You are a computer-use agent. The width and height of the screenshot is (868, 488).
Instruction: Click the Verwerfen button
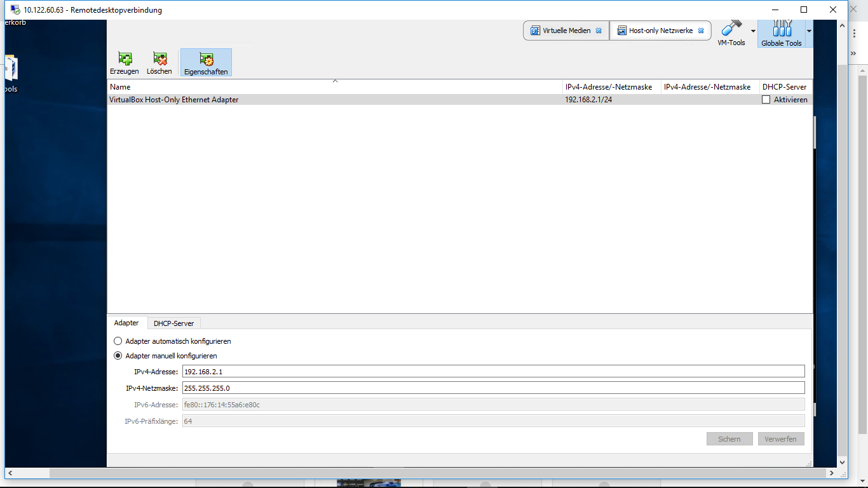pyautogui.click(x=781, y=439)
